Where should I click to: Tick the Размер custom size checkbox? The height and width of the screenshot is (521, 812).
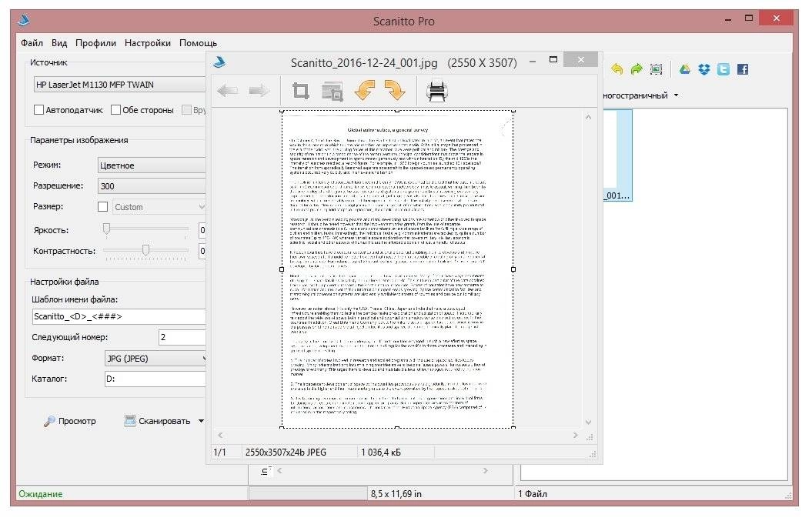click(102, 207)
